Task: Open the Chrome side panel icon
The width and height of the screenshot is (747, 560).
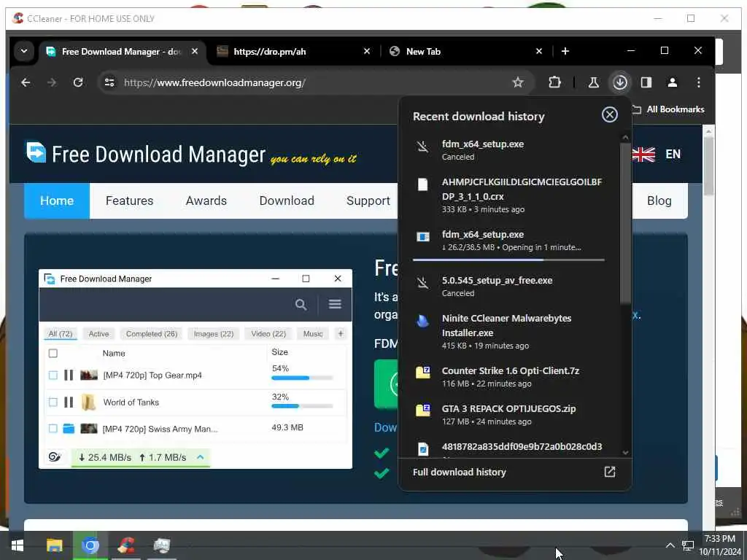Action: point(646,82)
